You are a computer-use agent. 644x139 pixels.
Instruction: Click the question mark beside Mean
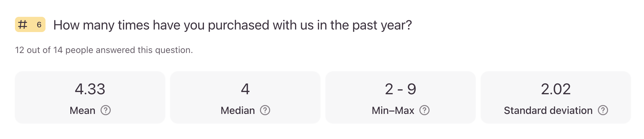click(106, 110)
